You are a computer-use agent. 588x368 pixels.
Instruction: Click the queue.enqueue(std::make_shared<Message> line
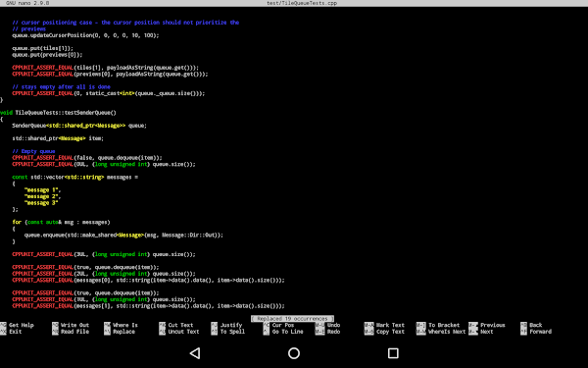point(123,236)
